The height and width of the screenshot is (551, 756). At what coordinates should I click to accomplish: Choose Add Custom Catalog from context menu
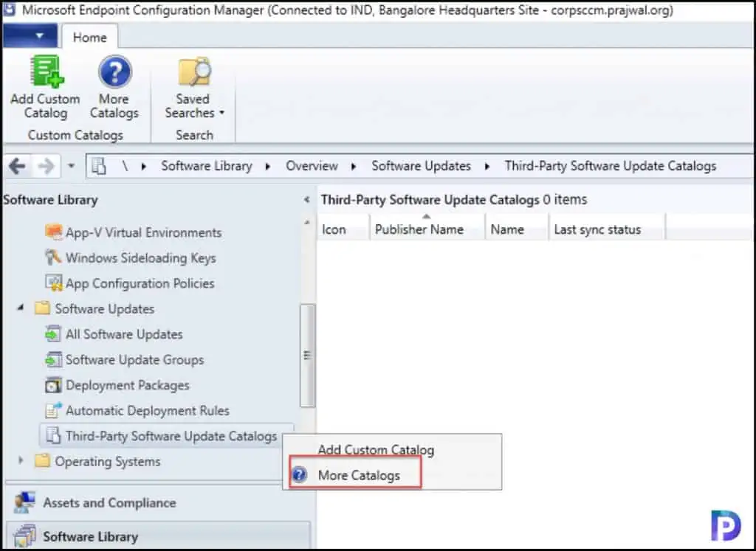[x=376, y=449]
